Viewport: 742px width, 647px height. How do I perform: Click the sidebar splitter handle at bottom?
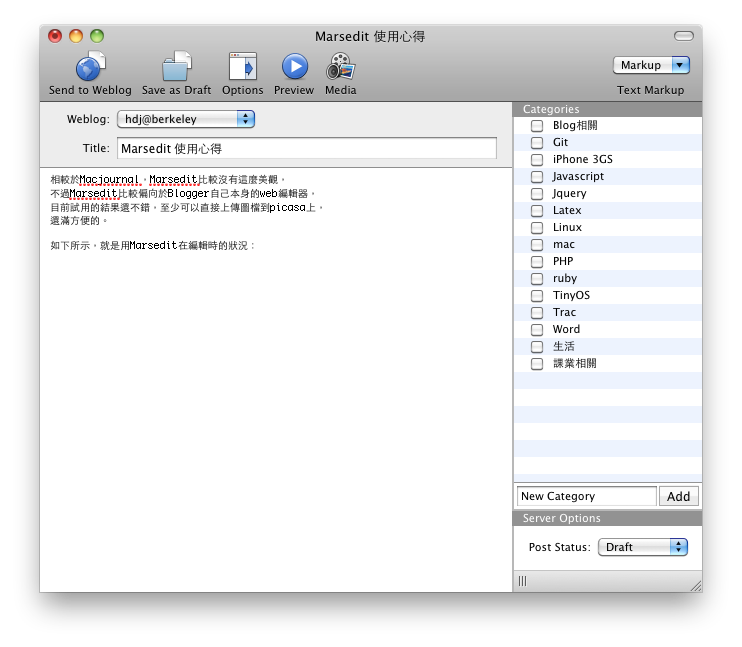[522, 581]
